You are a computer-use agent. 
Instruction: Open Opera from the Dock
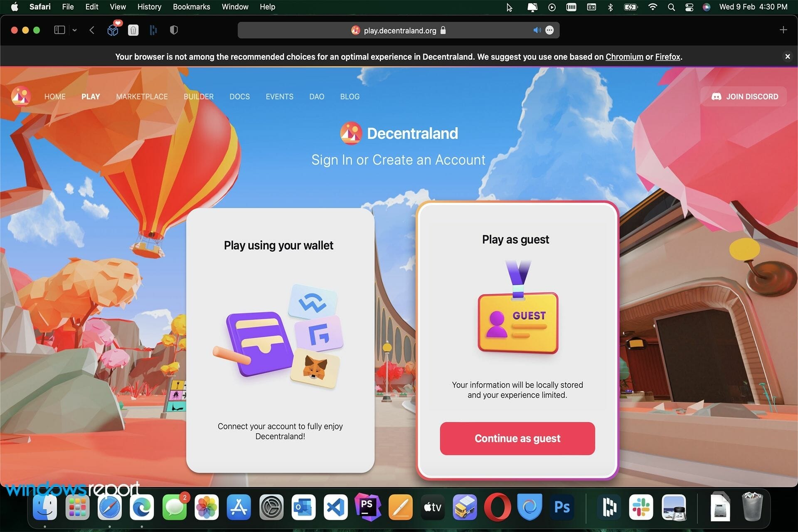[498, 507]
